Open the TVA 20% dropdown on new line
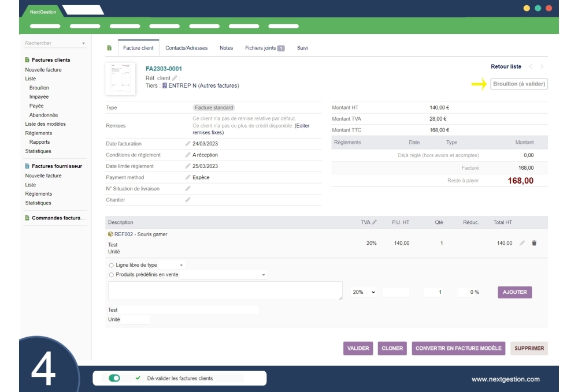 (x=364, y=291)
